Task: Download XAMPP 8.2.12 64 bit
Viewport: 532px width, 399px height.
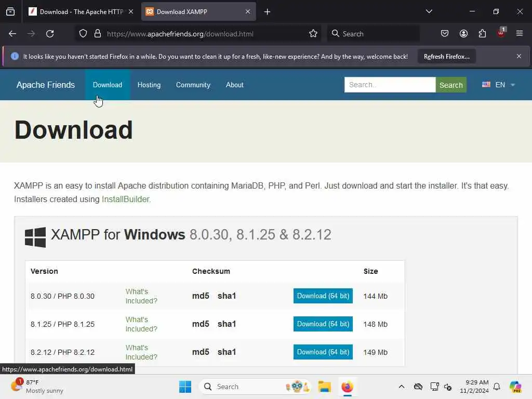Action: click(x=323, y=352)
